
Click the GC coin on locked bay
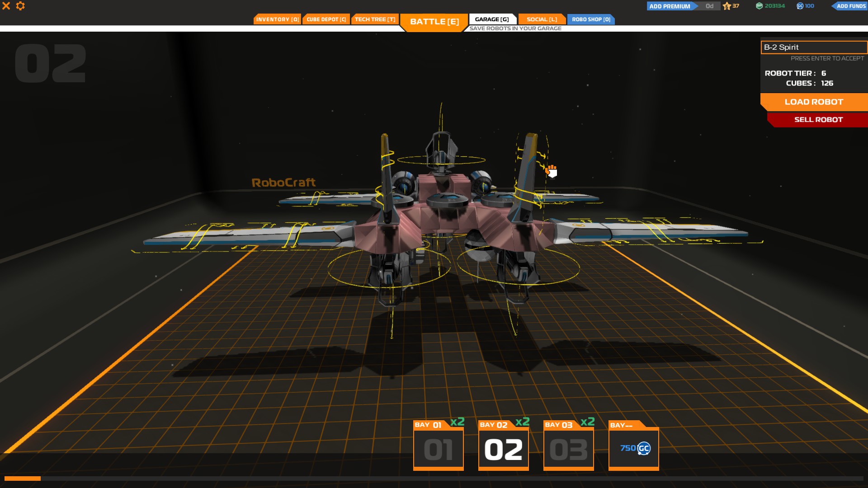click(x=643, y=448)
